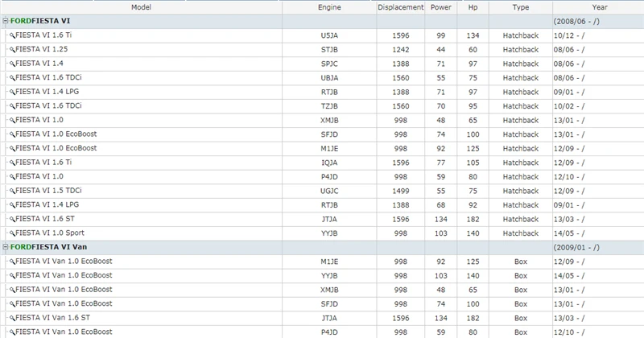Select FORD FIESTA VI group title
Screen dimensions: 644x338
(x=40, y=21)
